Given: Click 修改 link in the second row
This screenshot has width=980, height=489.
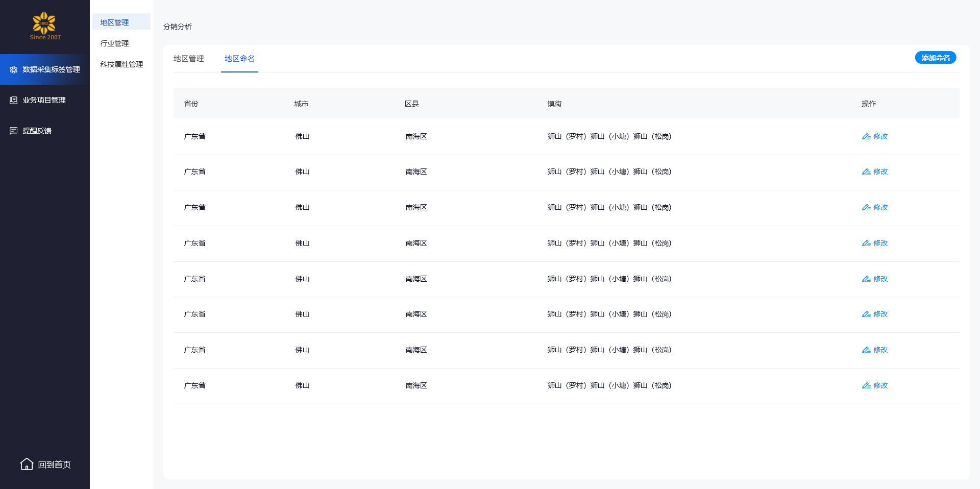Looking at the screenshot, I should click(880, 172).
